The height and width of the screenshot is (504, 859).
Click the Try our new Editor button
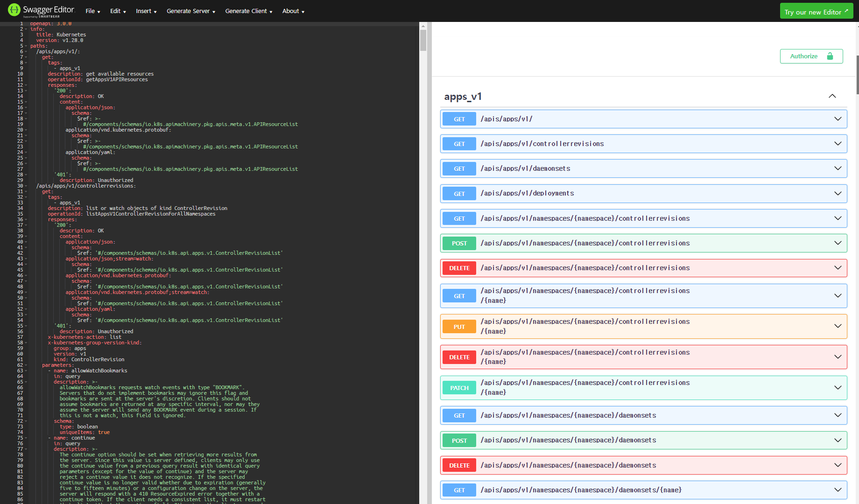point(816,10)
